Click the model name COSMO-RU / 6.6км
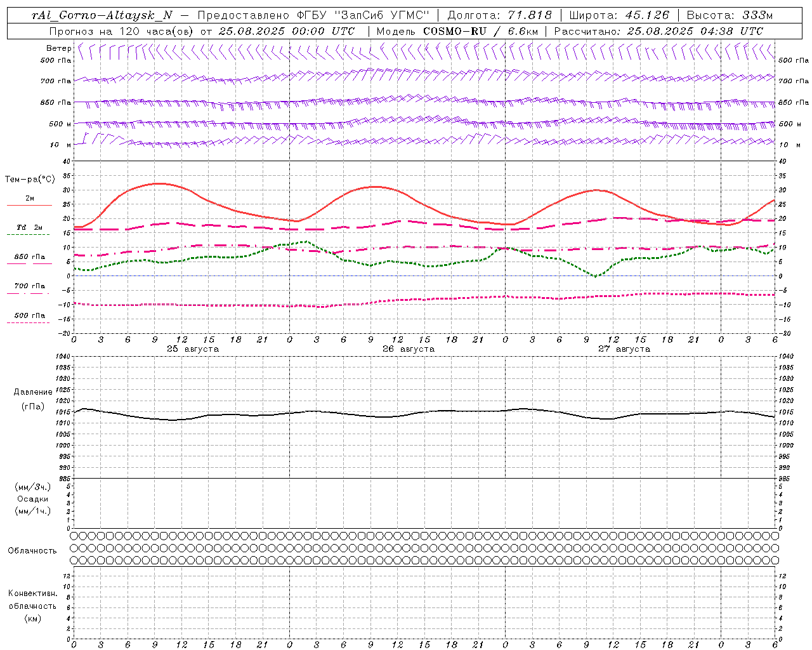 [481, 31]
